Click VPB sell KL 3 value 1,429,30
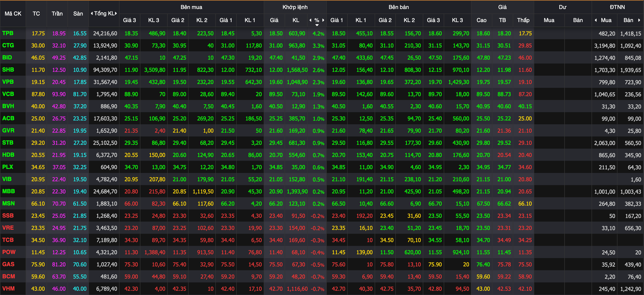Image resolution: width=644 pixels, height=295 pixels. (459, 82)
